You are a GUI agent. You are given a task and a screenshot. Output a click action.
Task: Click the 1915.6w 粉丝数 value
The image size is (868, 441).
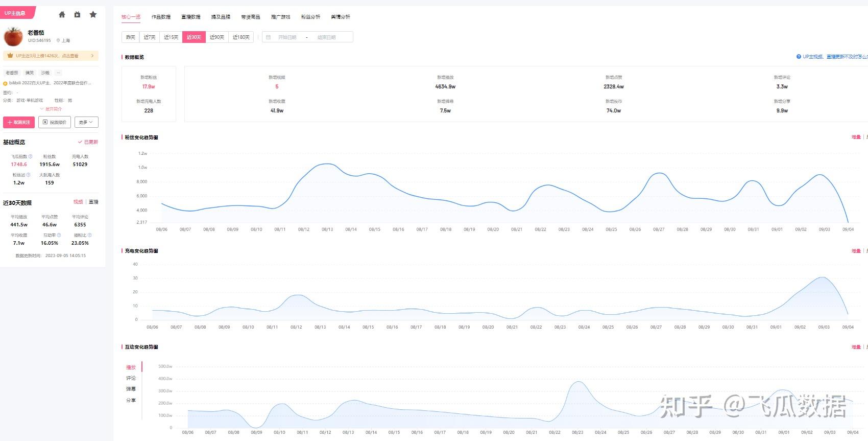pyautogui.click(x=50, y=165)
